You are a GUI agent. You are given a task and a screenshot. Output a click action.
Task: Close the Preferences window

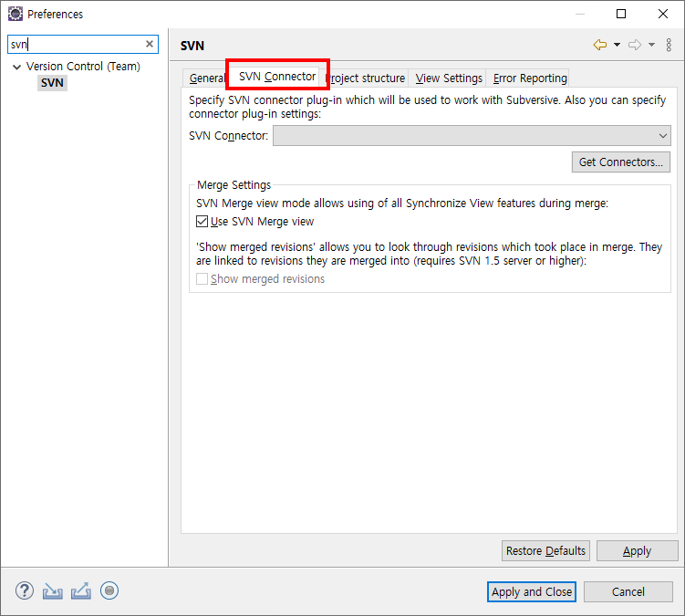point(663,14)
